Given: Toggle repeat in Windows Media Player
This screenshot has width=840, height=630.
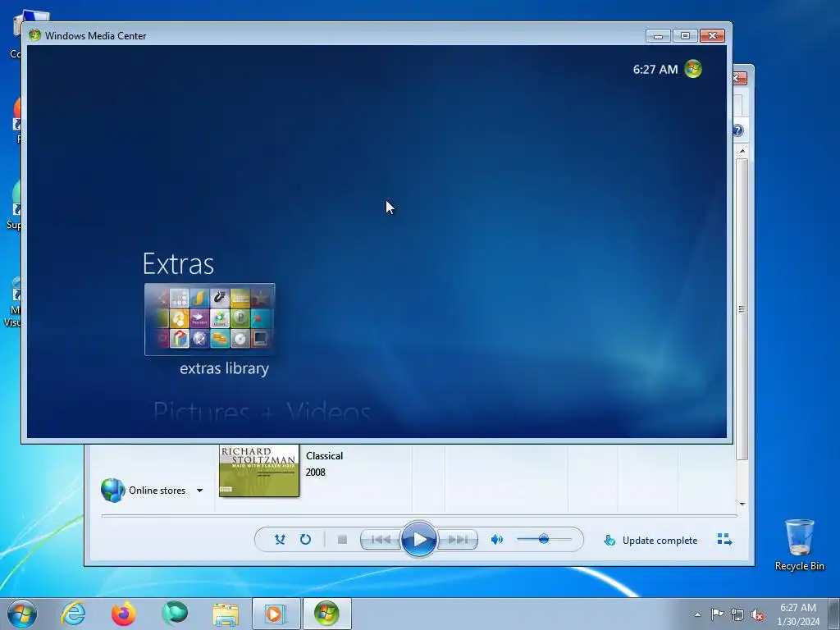Looking at the screenshot, I should (x=305, y=540).
